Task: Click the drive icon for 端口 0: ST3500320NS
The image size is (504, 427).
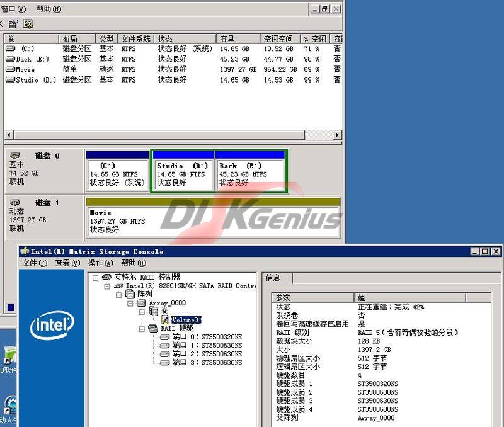Action: point(164,337)
